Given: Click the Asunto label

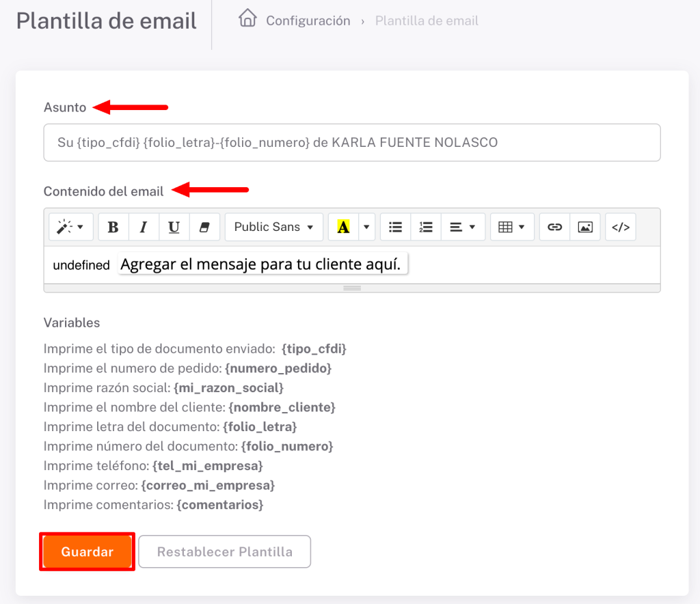Looking at the screenshot, I should point(65,107).
